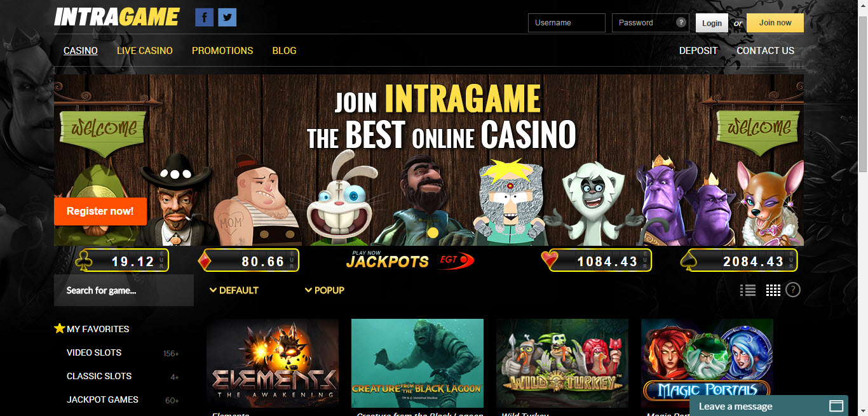The width and height of the screenshot is (868, 416).
Task: Open the Twitter page icon
Action: click(227, 17)
